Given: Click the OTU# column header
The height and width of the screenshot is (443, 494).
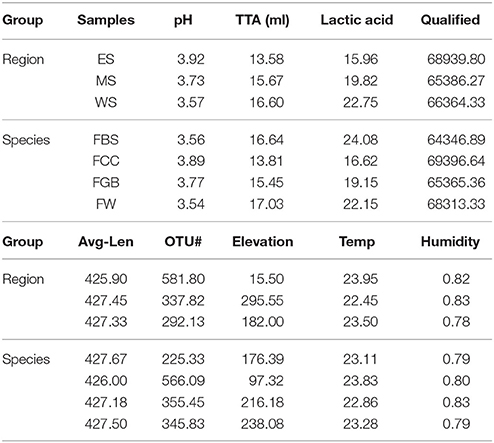Looking at the screenshot, I should (183, 242).
